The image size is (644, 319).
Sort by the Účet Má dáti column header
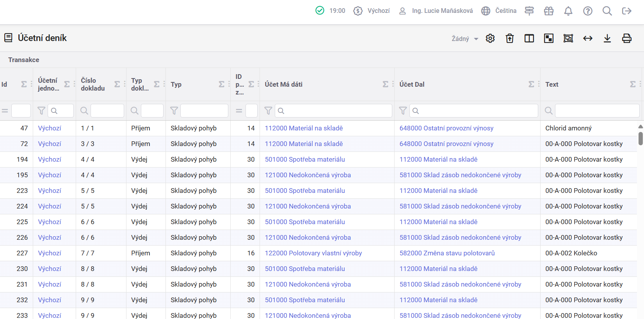pos(284,84)
